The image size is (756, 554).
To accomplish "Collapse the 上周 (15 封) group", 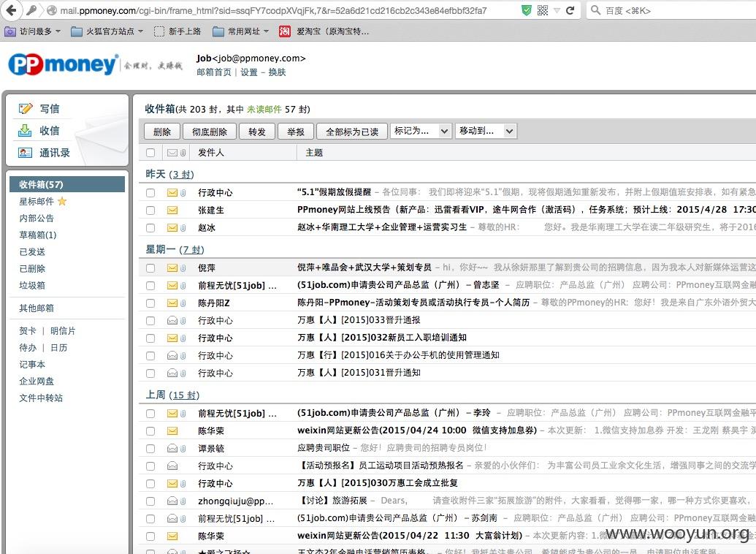I will click(x=172, y=394).
